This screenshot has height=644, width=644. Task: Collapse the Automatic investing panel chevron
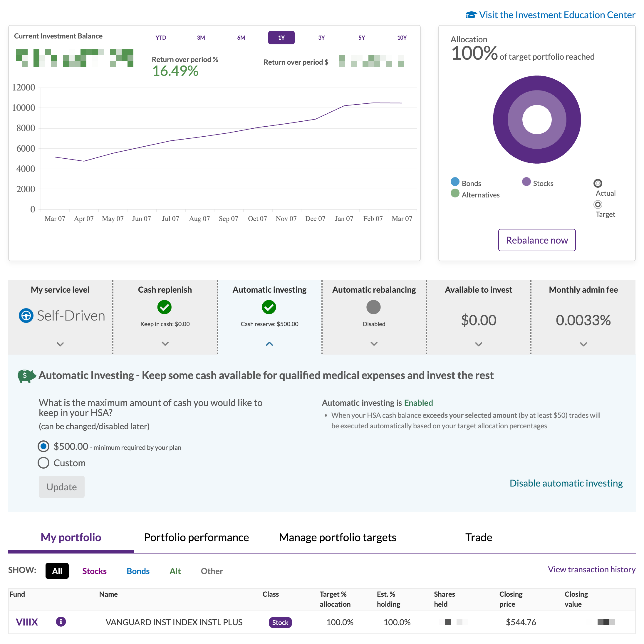(x=269, y=344)
